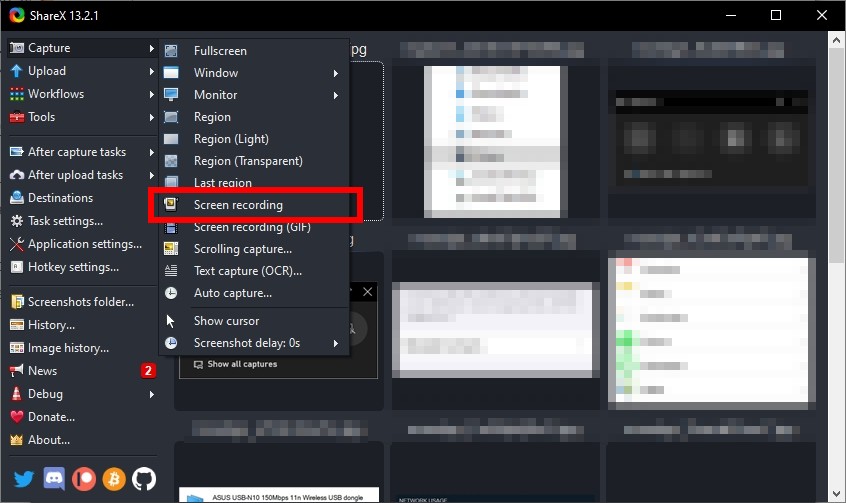The image size is (846, 503).
Task: Open the About... dialog
Action: (x=82, y=440)
